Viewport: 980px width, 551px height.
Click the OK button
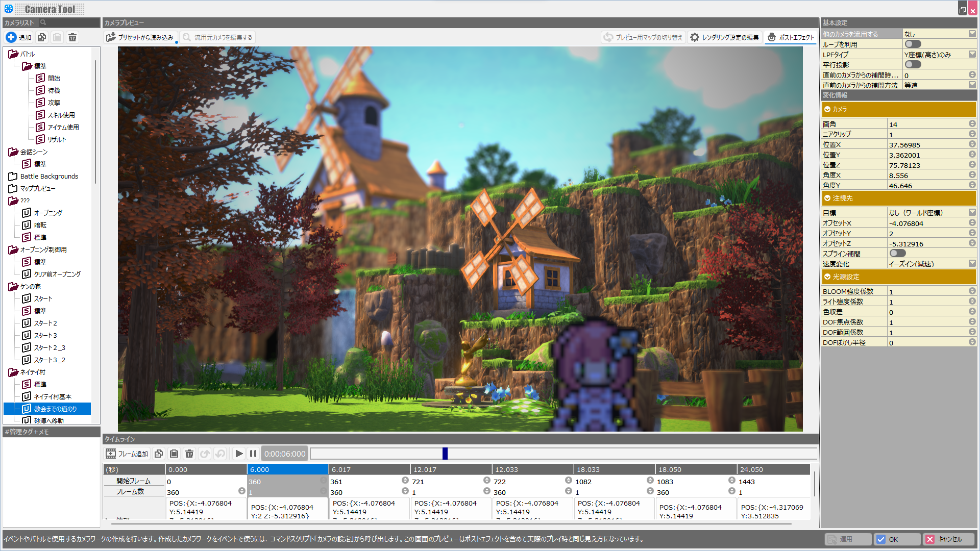click(897, 539)
